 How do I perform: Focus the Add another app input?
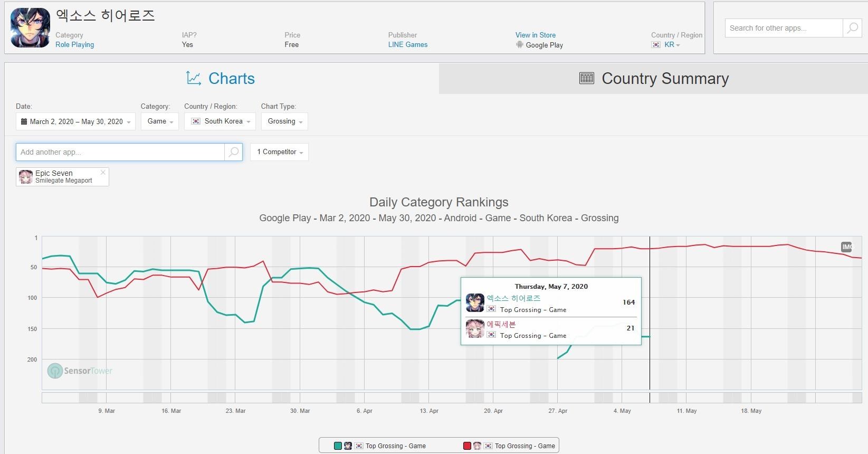tap(120, 152)
